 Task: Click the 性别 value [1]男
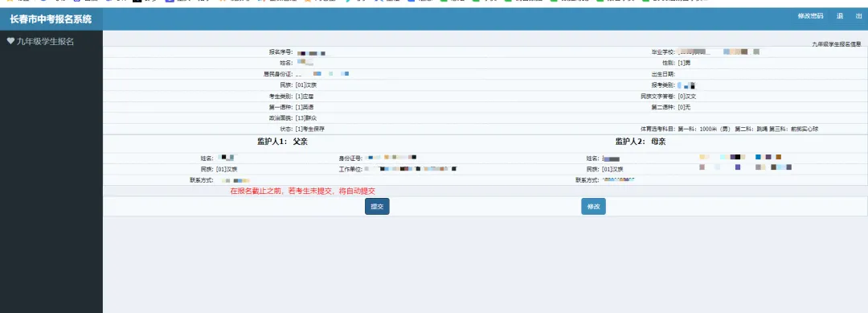684,63
